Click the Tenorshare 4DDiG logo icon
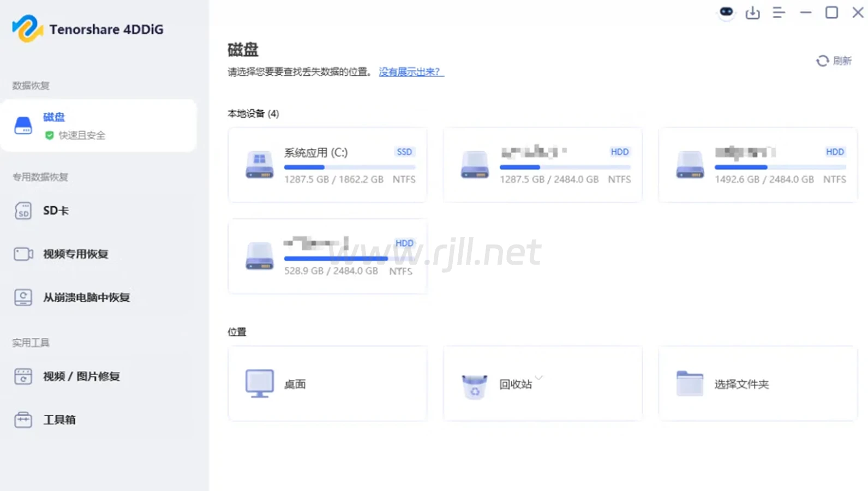The width and height of the screenshot is (868, 491). coord(27,28)
